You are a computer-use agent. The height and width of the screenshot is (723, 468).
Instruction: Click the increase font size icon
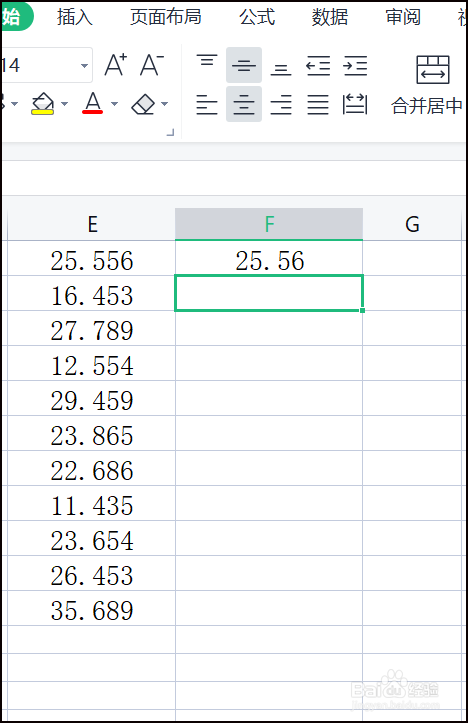pyautogui.click(x=116, y=65)
